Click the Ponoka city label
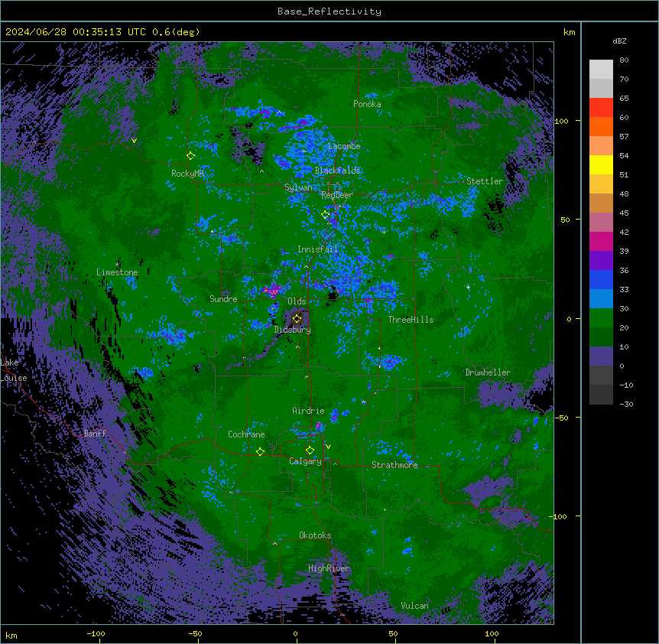 pos(367,104)
